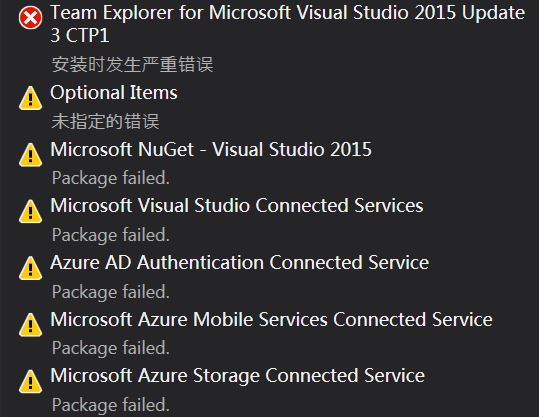This screenshot has height=417, width=539.
Task: Click Package failed under Visual Studio Connected Services
Action: [x=111, y=235]
